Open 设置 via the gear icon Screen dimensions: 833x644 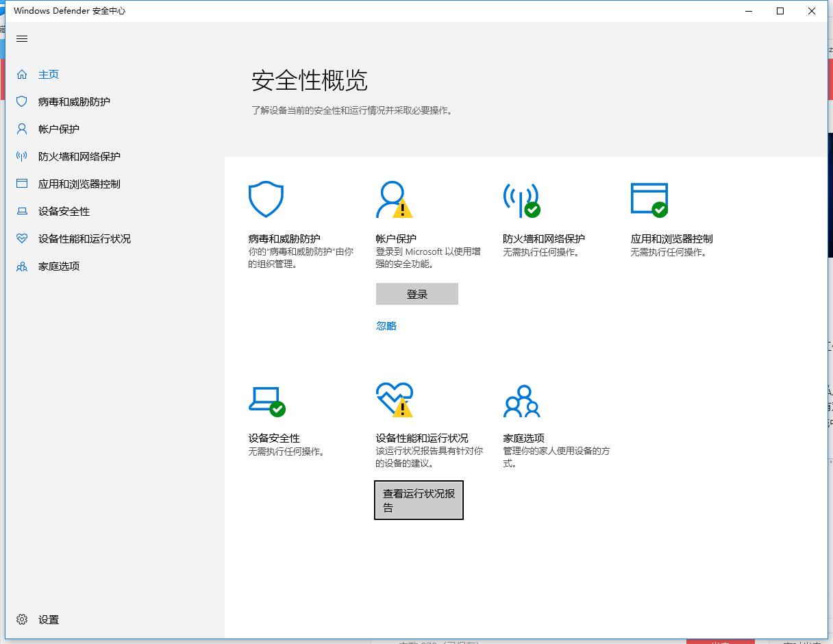(21, 619)
